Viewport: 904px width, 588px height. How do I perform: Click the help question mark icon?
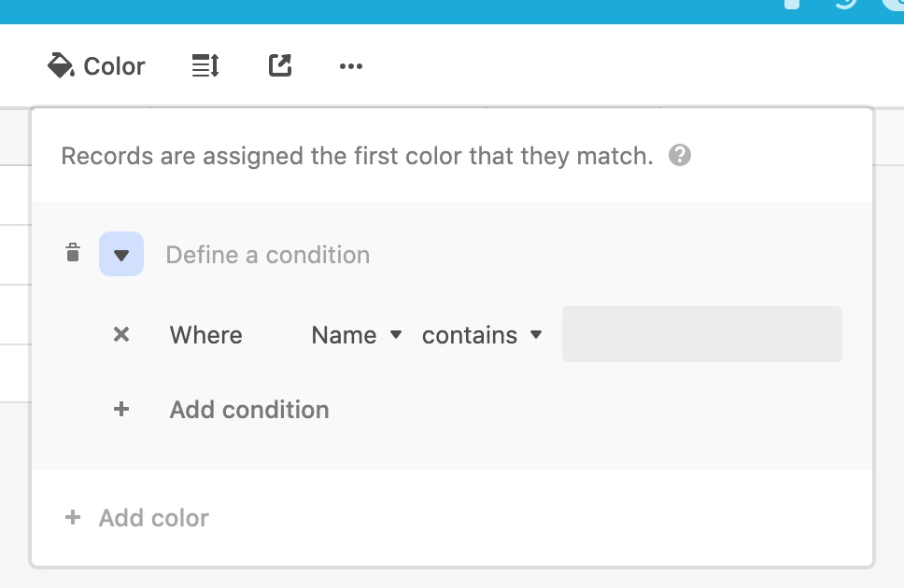click(x=680, y=155)
